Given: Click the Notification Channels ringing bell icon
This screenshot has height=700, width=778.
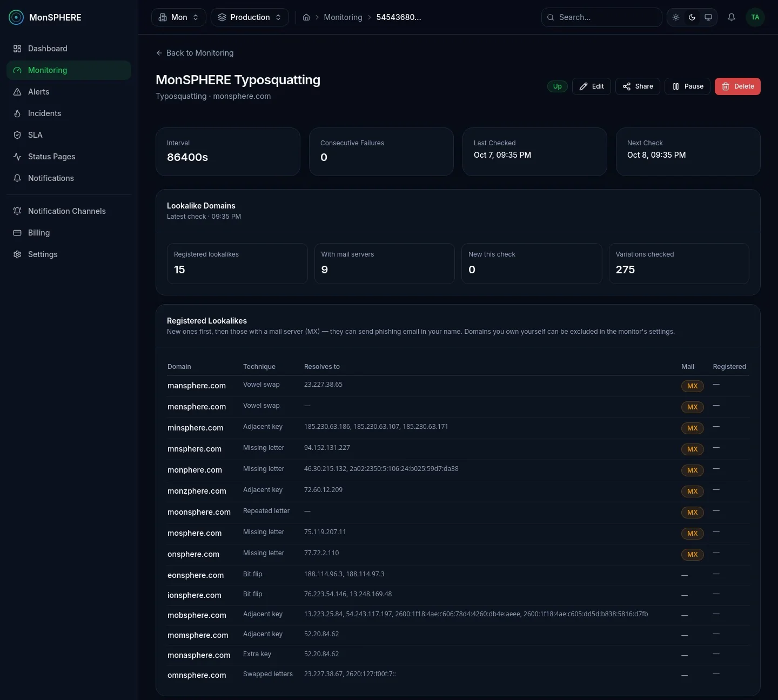Looking at the screenshot, I should [17, 211].
